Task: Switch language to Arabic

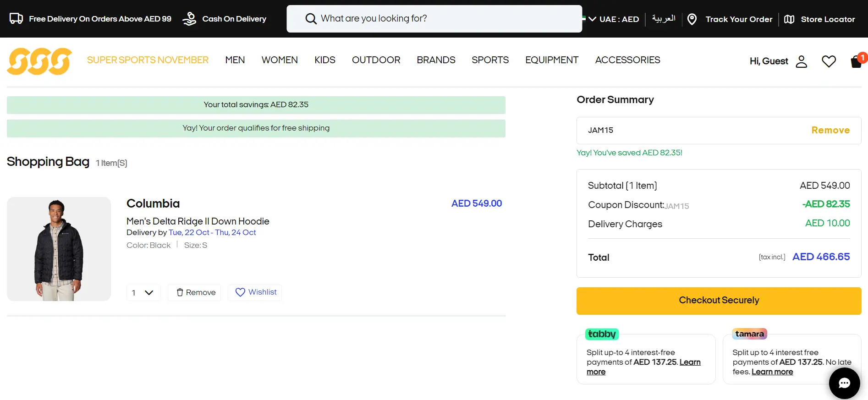Action: (x=664, y=19)
